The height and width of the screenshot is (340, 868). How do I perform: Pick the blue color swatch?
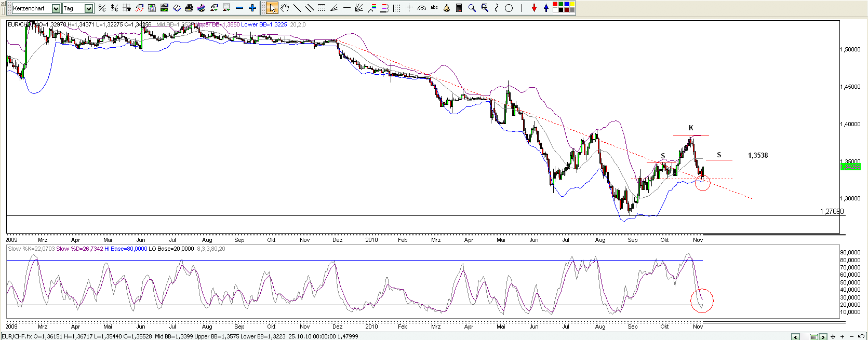pyautogui.click(x=567, y=4)
